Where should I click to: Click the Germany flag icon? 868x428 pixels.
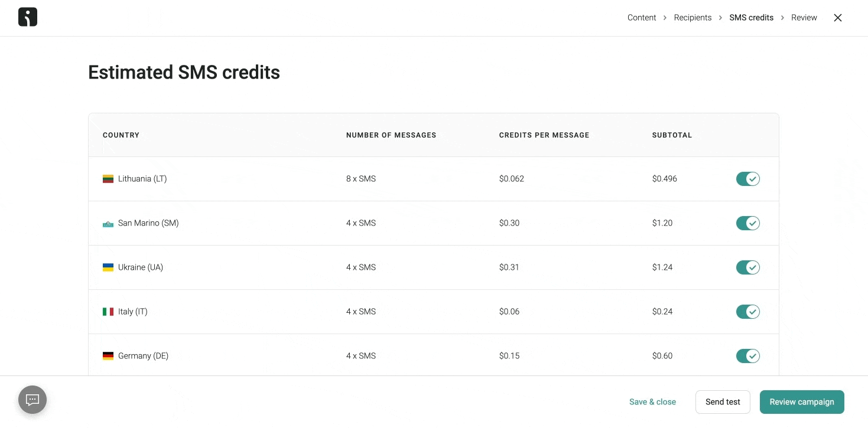click(108, 355)
